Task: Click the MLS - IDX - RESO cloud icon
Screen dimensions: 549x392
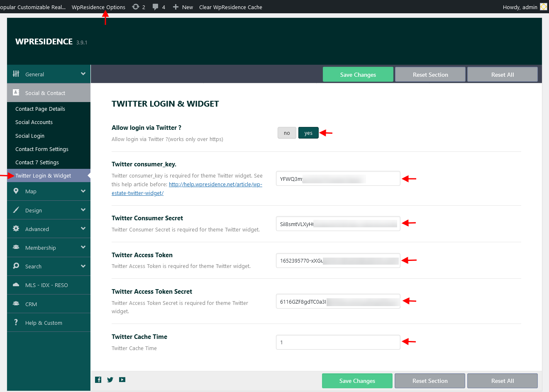Action: (x=16, y=285)
